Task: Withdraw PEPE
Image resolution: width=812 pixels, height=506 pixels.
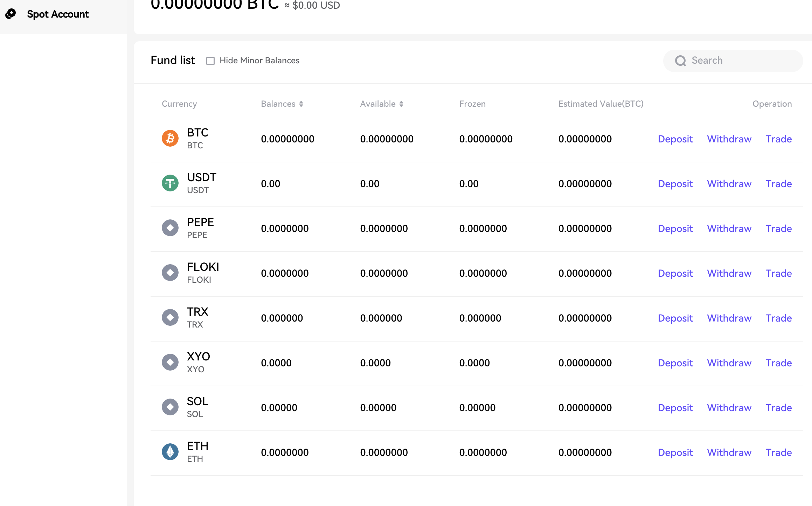Action: [729, 229]
